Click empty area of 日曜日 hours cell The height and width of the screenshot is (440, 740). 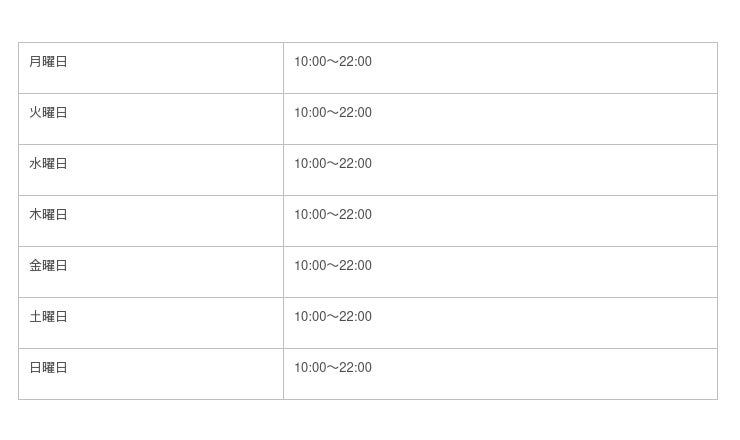543,374
